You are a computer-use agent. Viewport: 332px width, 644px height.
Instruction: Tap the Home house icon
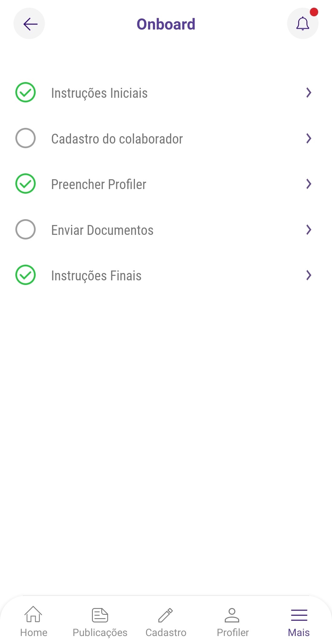click(x=33, y=614)
